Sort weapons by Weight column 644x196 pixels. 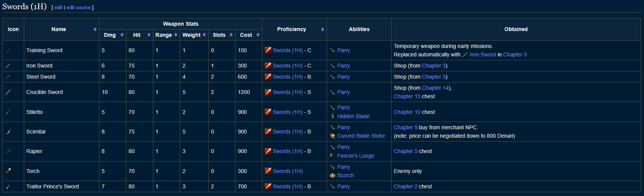click(x=204, y=35)
